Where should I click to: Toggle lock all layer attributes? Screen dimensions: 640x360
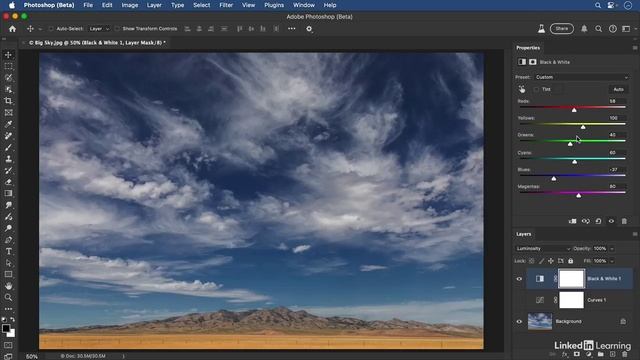[571, 261]
